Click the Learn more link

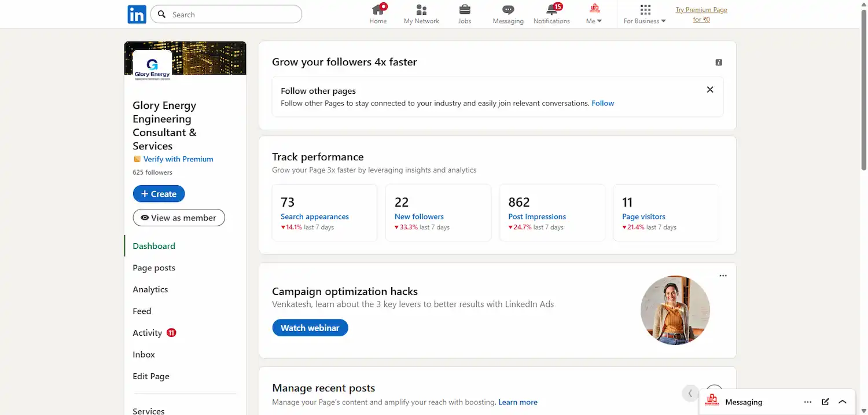[518, 402]
